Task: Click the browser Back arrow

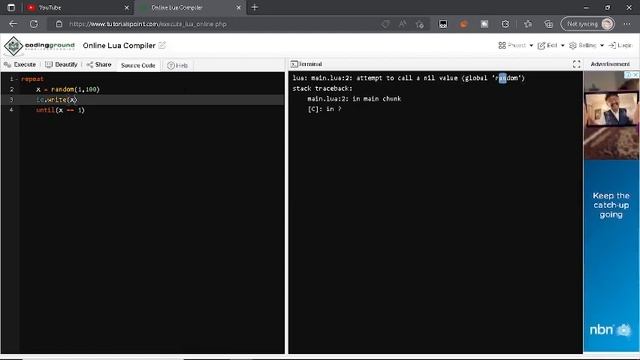Action: [x=13, y=24]
